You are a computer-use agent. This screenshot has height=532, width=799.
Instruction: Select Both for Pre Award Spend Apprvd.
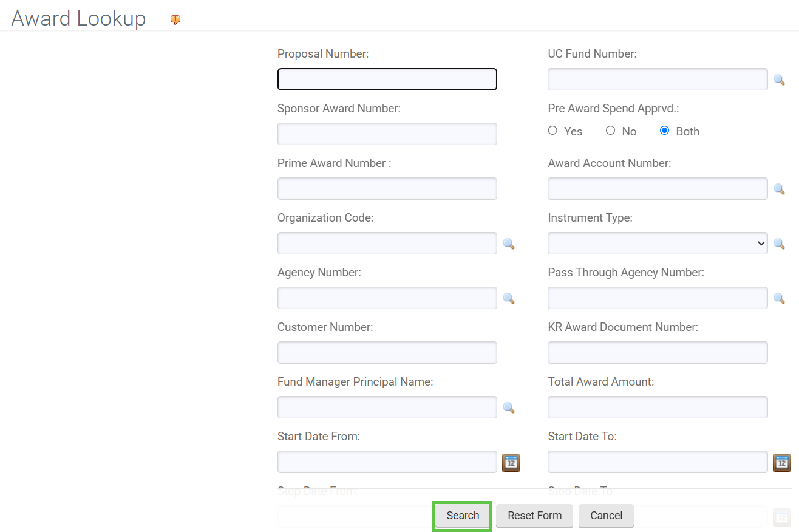664,131
